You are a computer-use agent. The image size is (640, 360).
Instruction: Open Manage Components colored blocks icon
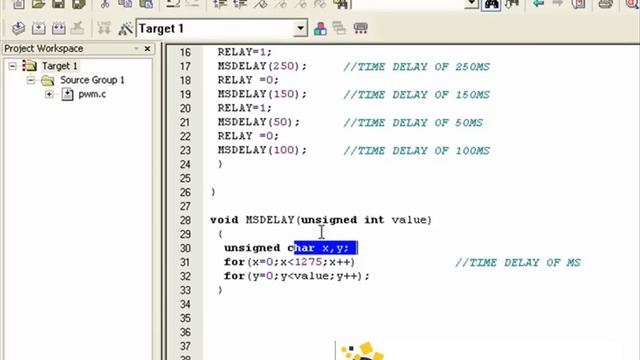(x=320, y=28)
